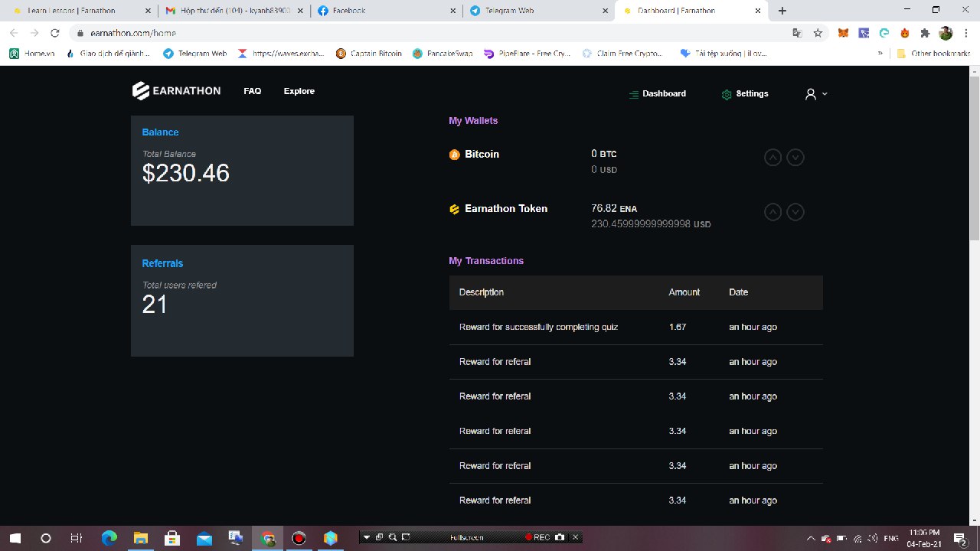Click the up arrow for Earnathon Token wallet

773,212
